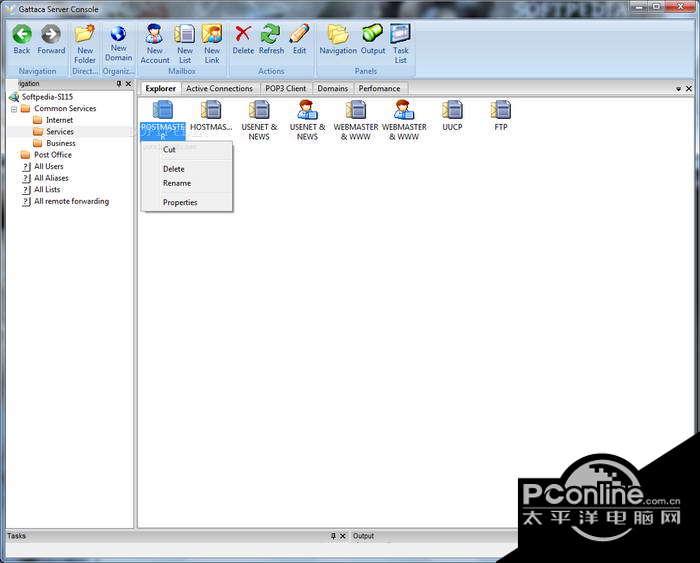Click the Forward navigation icon
700x563 pixels.
[x=51, y=34]
